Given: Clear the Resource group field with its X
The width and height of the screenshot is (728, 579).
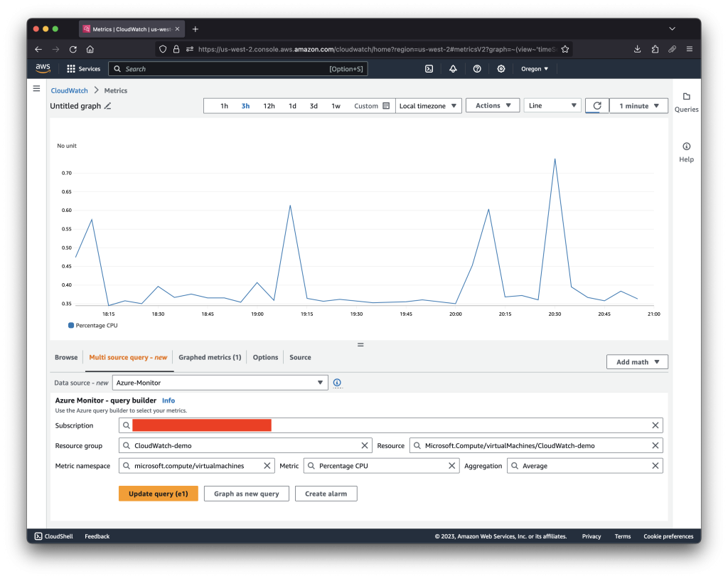Looking at the screenshot, I should (x=365, y=445).
